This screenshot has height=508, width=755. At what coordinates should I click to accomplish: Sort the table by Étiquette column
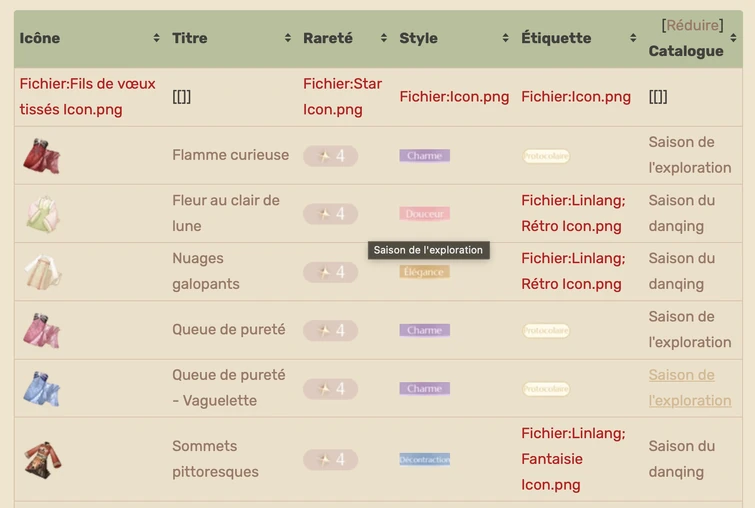point(632,38)
